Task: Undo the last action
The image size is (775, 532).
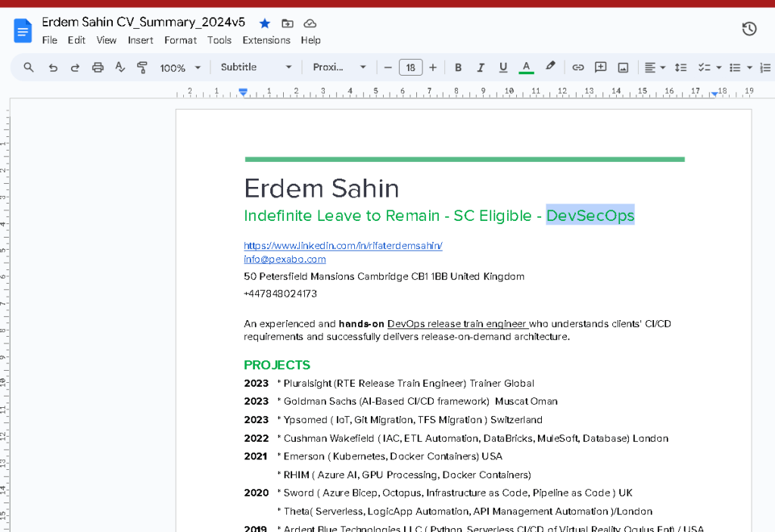Action: tap(53, 67)
